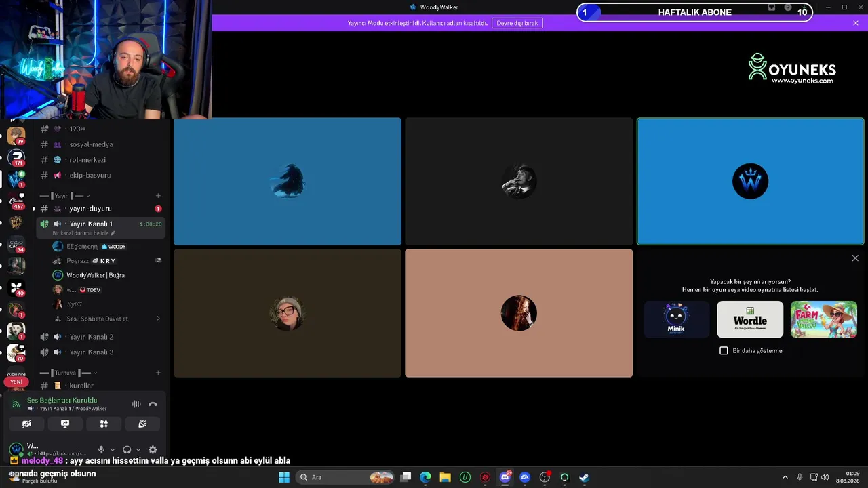Viewport: 868px width, 488px height.
Task: Open the yayın-duyuru channel
Action: tap(102, 209)
